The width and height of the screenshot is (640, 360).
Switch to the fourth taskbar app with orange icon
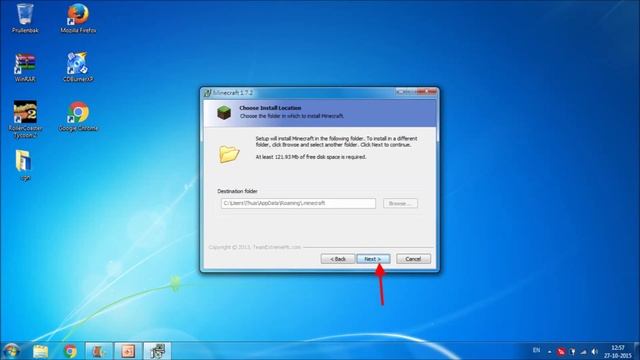coord(99,351)
